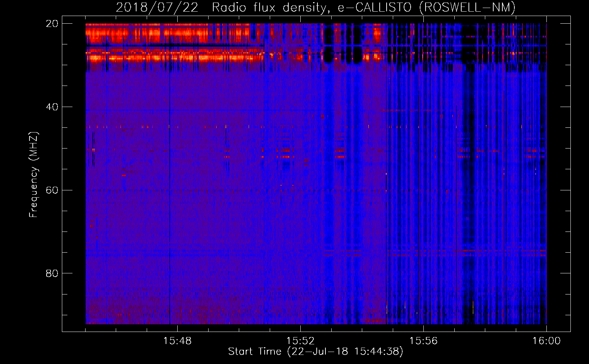The height and width of the screenshot is (364, 589).
Task: Click the 80 frequency tick label
Action: click(x=52, y=273)
